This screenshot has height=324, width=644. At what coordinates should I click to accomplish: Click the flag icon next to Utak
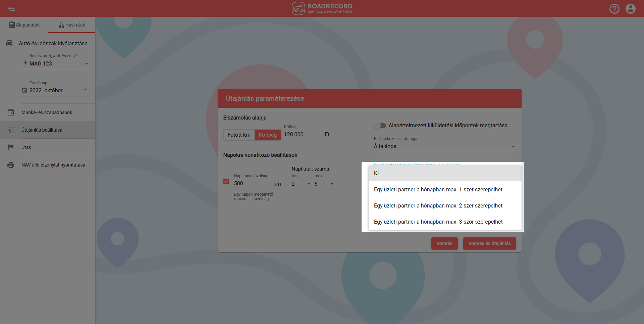11,147
